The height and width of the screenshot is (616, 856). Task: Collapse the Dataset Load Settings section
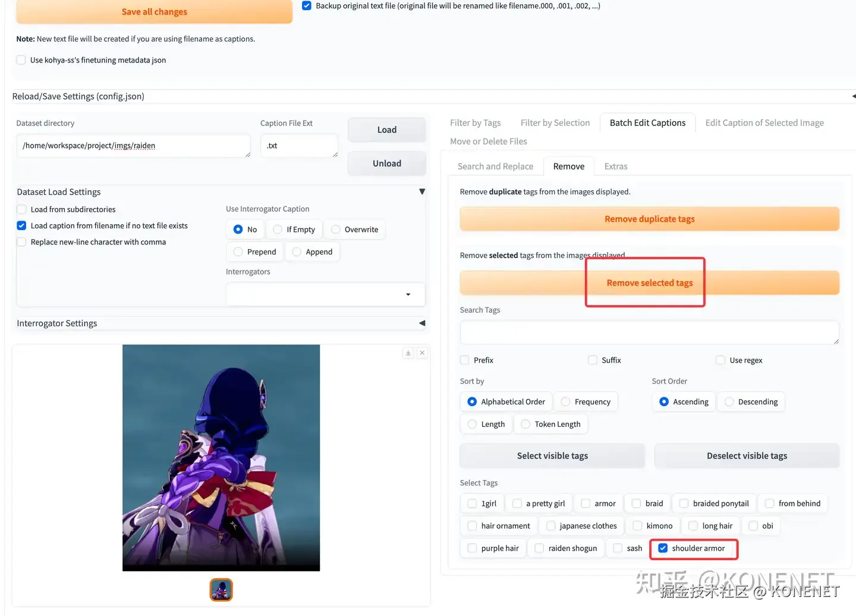click(x=422, y=191)
